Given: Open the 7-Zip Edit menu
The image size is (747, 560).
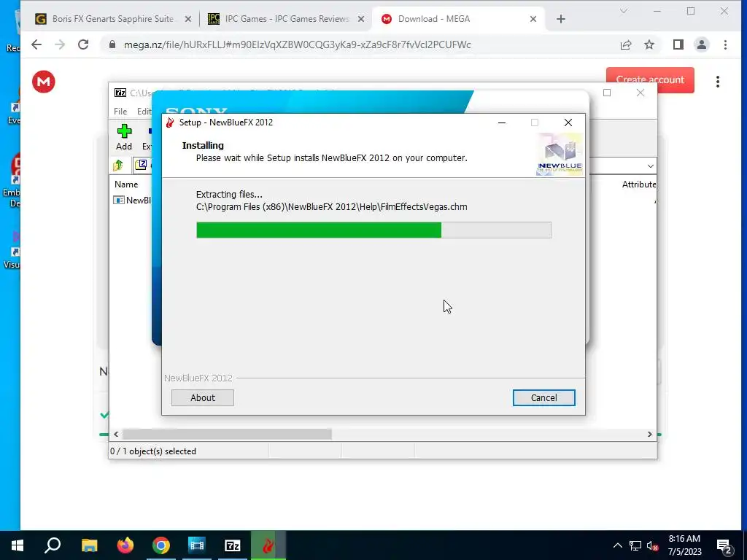Looking at the screenshot, I should [x=144, y=111].
